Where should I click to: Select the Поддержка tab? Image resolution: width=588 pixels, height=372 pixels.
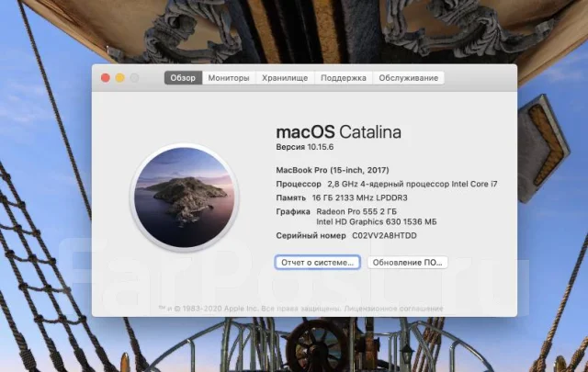(x=343, y=78)
